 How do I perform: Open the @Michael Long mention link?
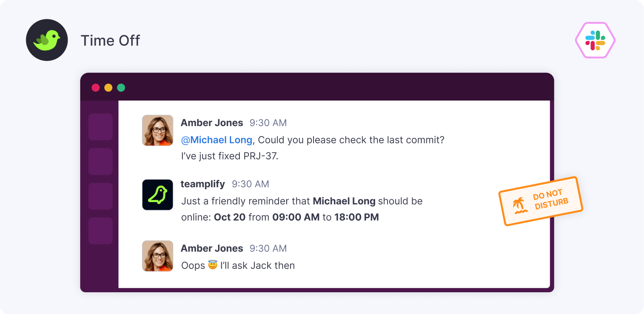tap(217, 140)
